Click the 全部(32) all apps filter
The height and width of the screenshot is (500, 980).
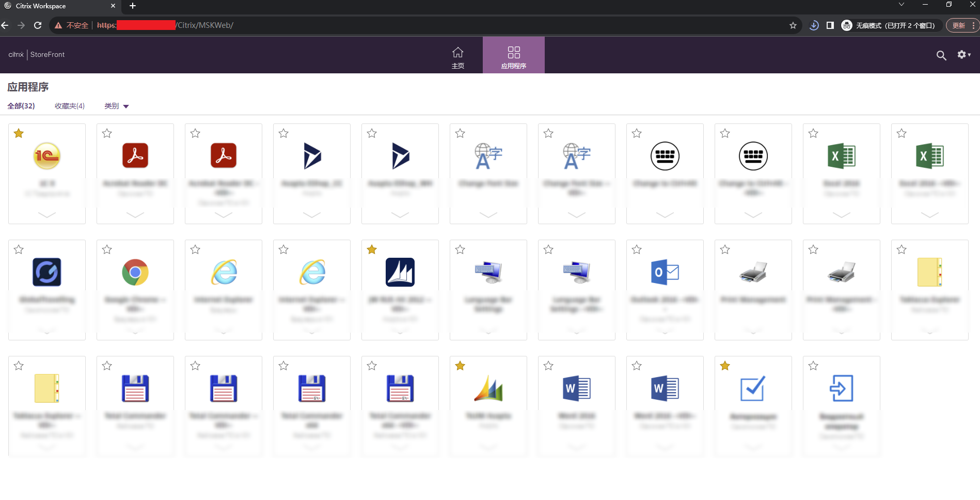[x=21, y=106]
